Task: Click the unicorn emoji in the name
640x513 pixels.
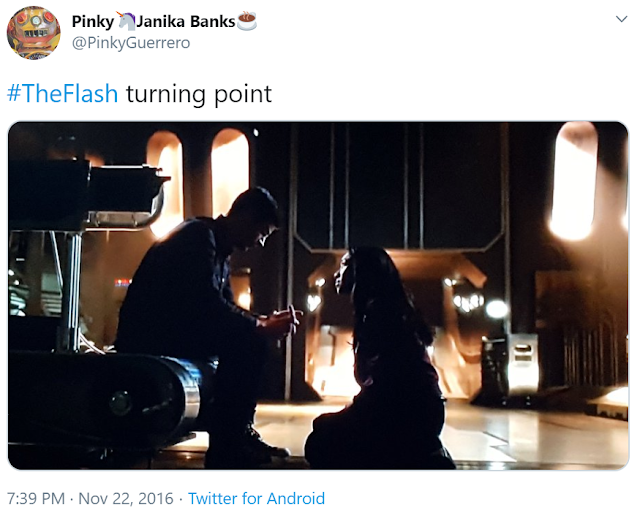Action: point(126,21)
